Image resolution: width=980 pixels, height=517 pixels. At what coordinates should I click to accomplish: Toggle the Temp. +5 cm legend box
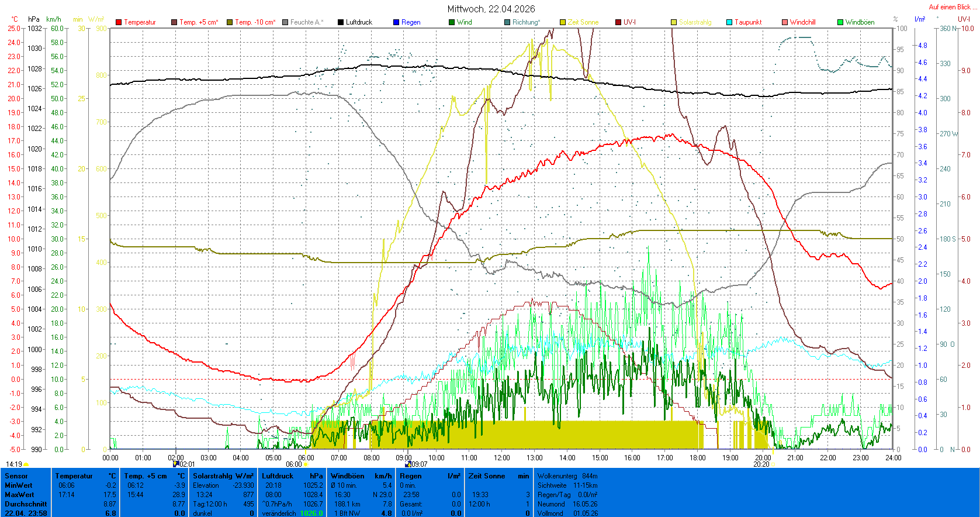pyautogui.click(x=174, y=22)
